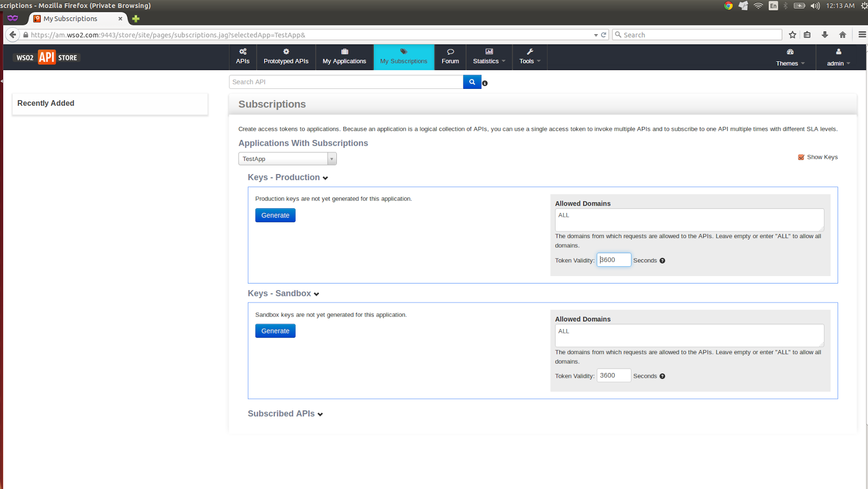The height and width of the screenshot is (489, 868).
Task: Click Sandbox Token Validity field
Action: tap(614, 375)
